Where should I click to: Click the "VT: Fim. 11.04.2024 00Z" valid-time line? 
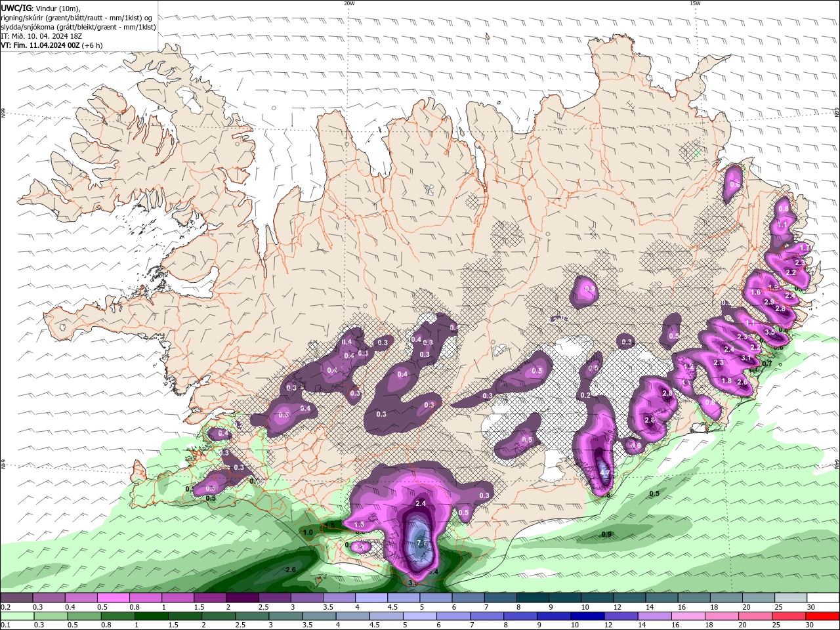coord(51,45)
